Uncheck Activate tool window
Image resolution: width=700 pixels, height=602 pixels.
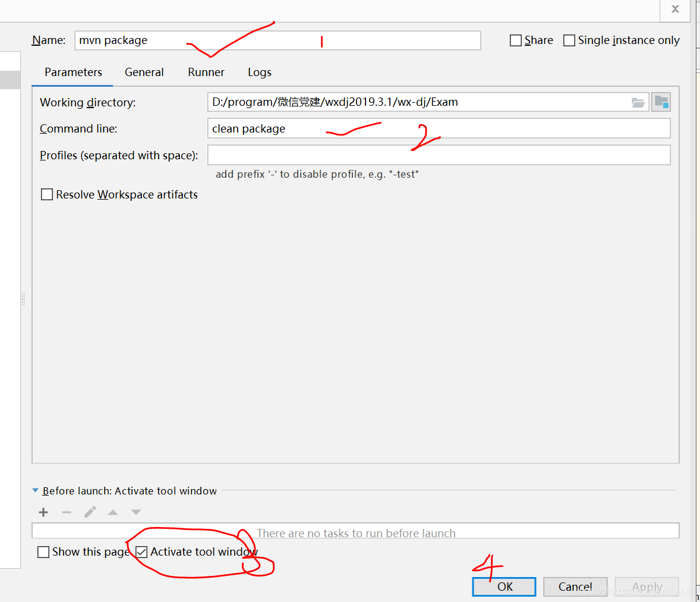(141, 553)
